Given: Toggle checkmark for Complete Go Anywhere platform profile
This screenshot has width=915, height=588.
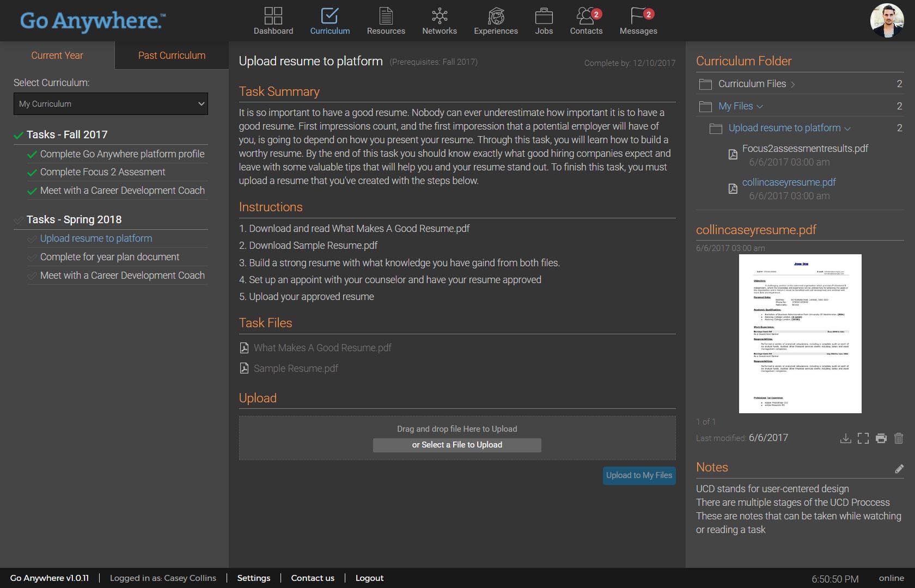Looking at the screenshot, I should pos(32,155).
